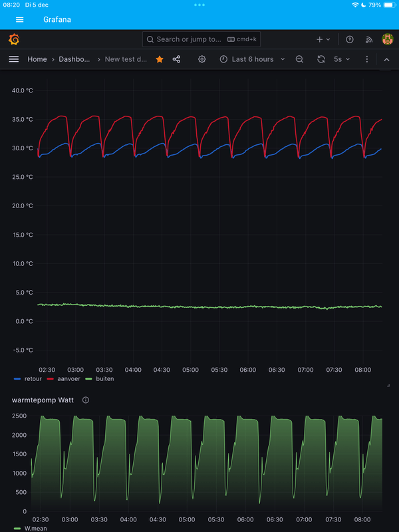The width and height of the screenshot is (399, 532).
Task: Unmark dashboard as favorite star
Action: tap(160, 59)
